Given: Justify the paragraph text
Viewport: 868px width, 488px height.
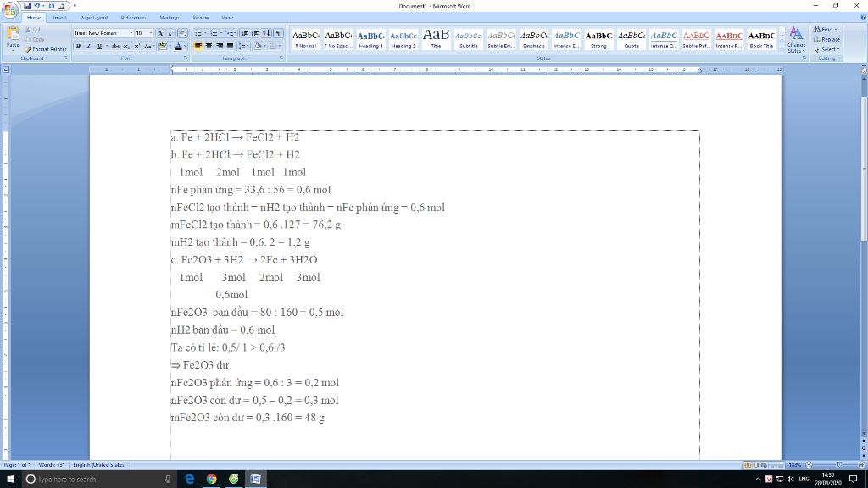Looking at the screenshot, I should point(230,46).
